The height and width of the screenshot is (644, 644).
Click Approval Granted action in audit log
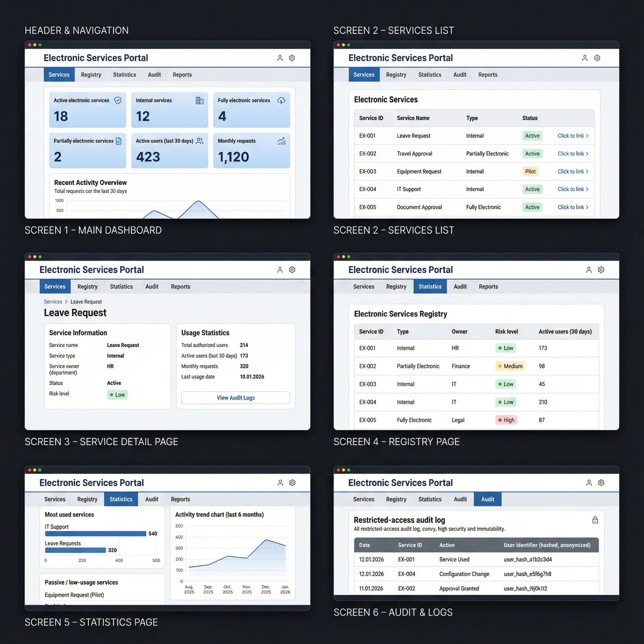pos(459,588)
